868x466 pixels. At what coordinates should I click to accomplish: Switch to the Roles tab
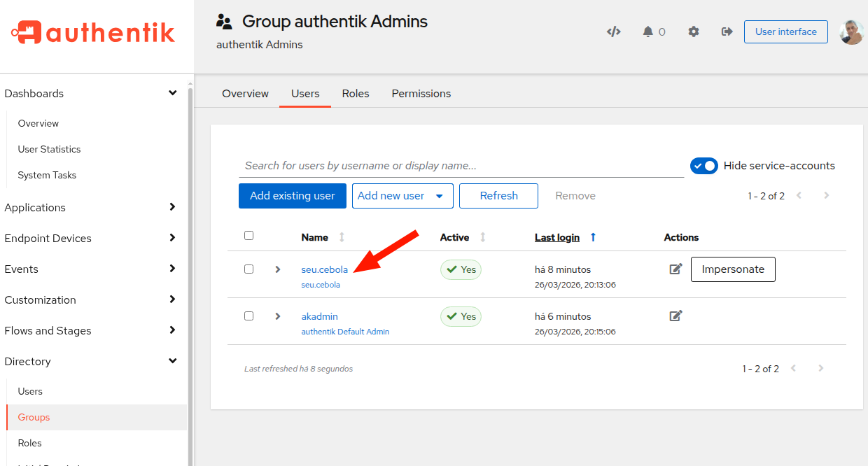point(355,93)
